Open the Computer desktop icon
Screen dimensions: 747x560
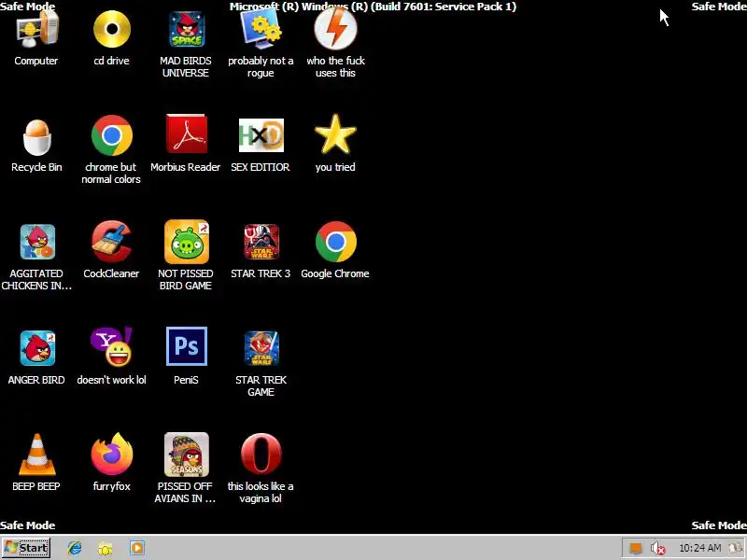tap(36, 30)
